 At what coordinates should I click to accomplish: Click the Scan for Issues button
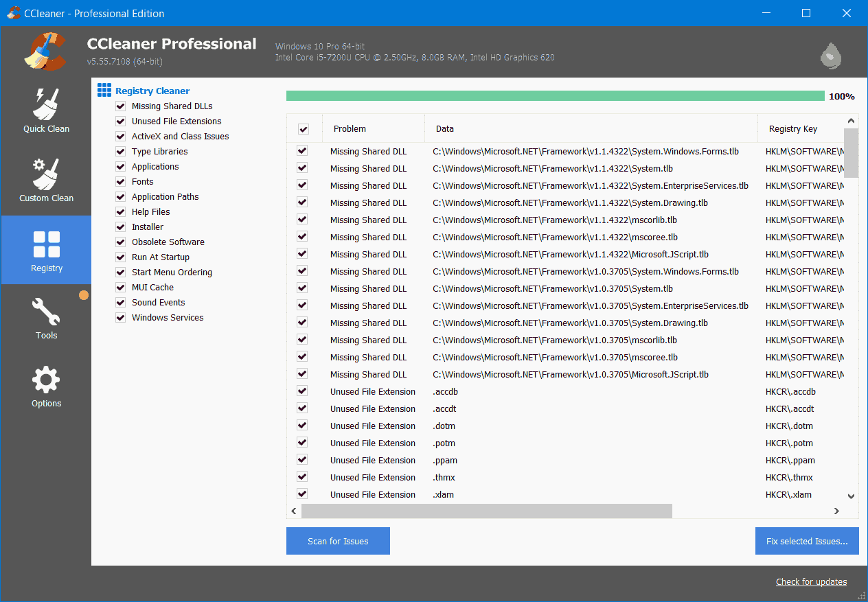pyautogui.click(x=338, y=541)
